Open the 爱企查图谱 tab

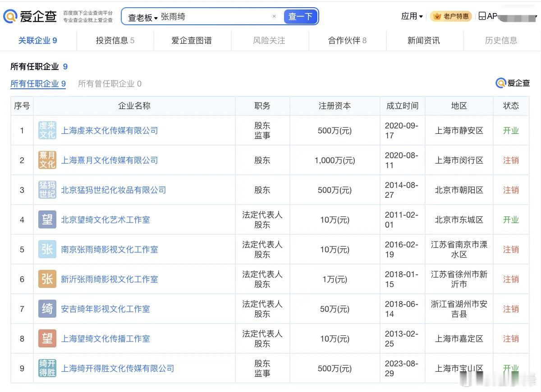(192, 41)
